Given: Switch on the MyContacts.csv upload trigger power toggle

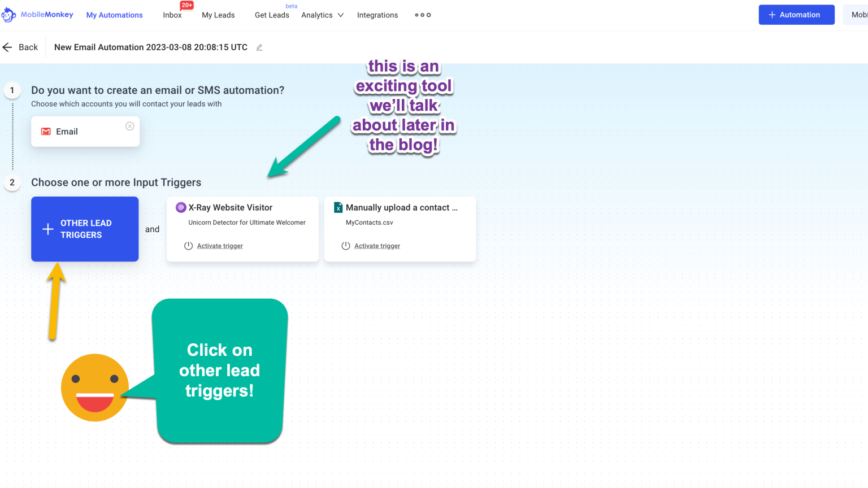Looking at the screenshot, I should [x=345, y=246].
